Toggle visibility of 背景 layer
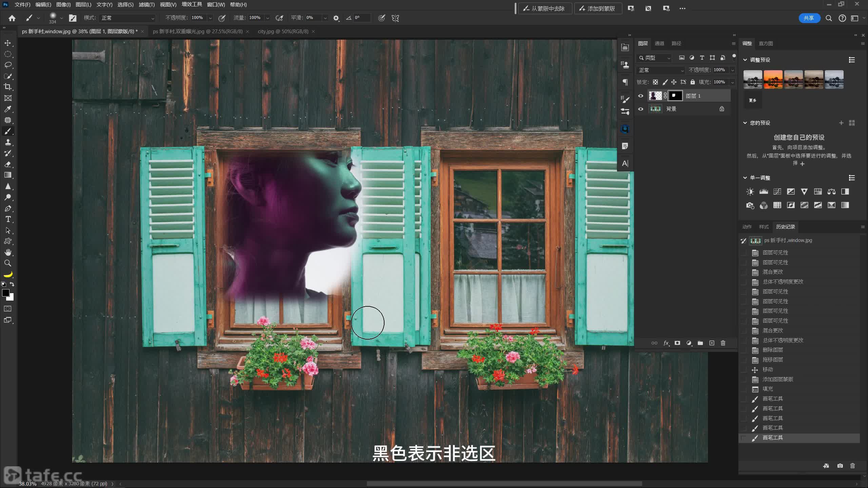This screenshot has height=488, width=868. click(640, 109)
